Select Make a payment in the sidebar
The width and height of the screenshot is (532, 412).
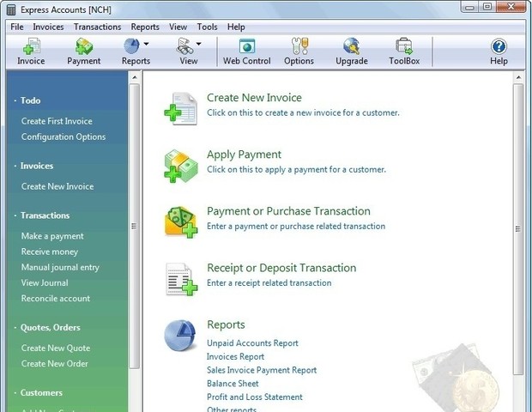pos(52,236)
